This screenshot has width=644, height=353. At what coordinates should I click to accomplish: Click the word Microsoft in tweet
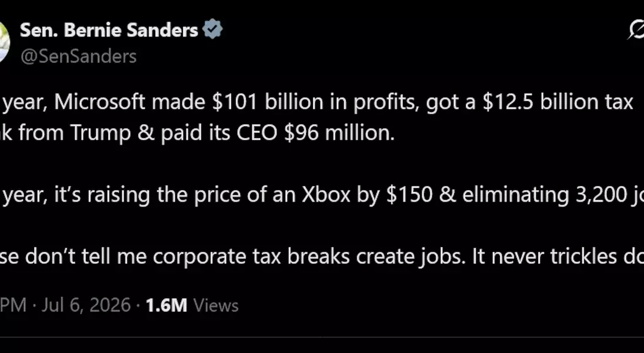click(99, 102)
